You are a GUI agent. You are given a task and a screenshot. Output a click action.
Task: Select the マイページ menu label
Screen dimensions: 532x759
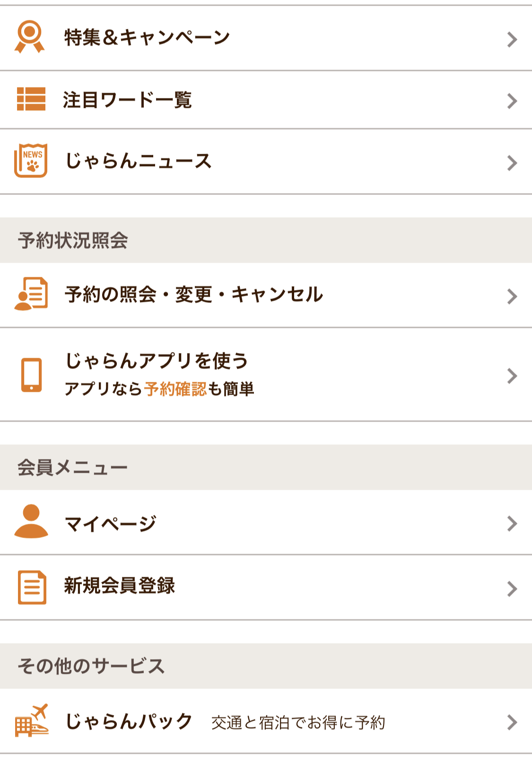tap(110, 523)
